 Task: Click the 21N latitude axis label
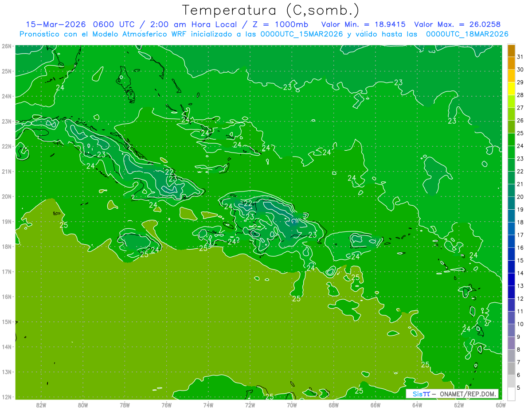7,172
